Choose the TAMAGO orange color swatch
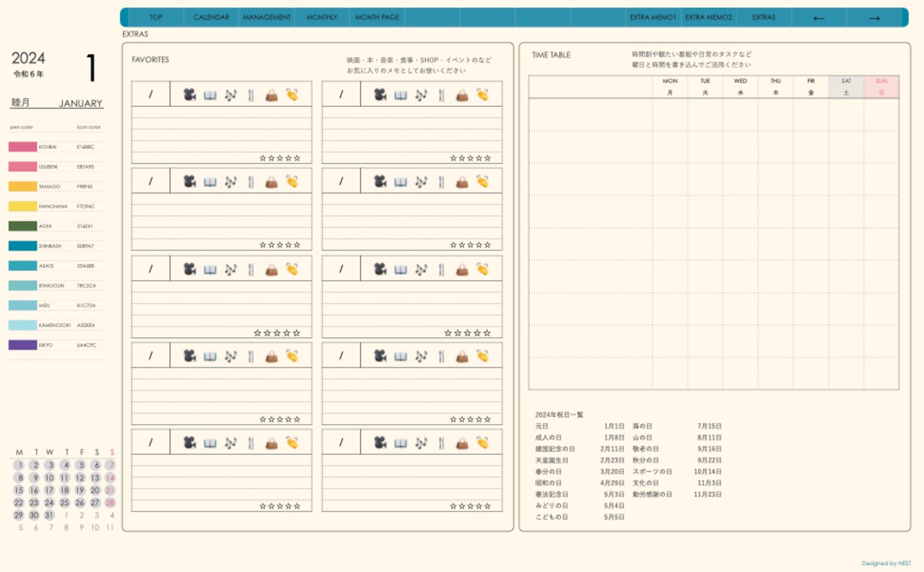924x572 pixels. 22,186
